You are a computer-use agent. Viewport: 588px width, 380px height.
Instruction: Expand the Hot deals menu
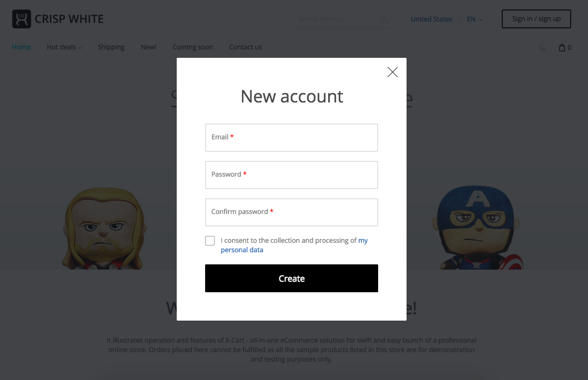(x=64, y=47)
